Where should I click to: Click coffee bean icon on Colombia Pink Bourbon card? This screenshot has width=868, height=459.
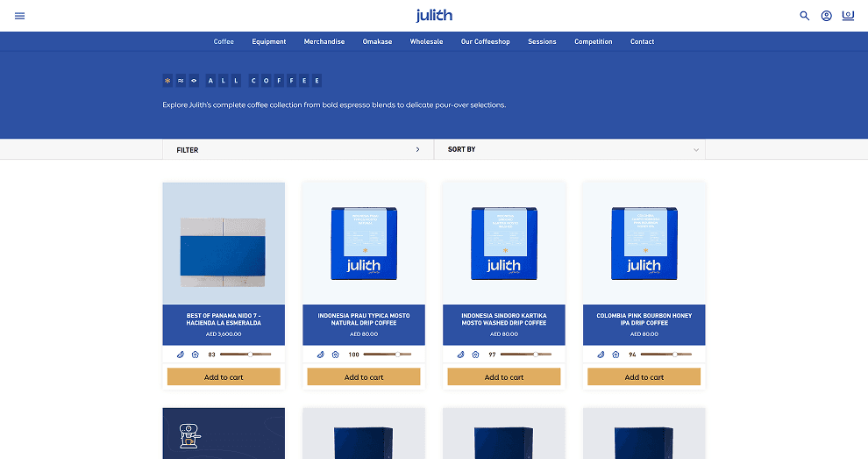(x=601, y=355)
